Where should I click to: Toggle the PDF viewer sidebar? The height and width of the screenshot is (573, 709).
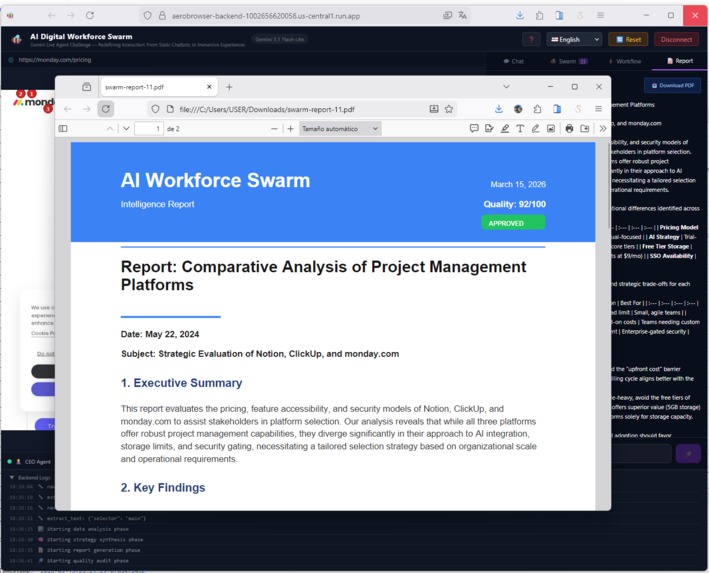63,129
